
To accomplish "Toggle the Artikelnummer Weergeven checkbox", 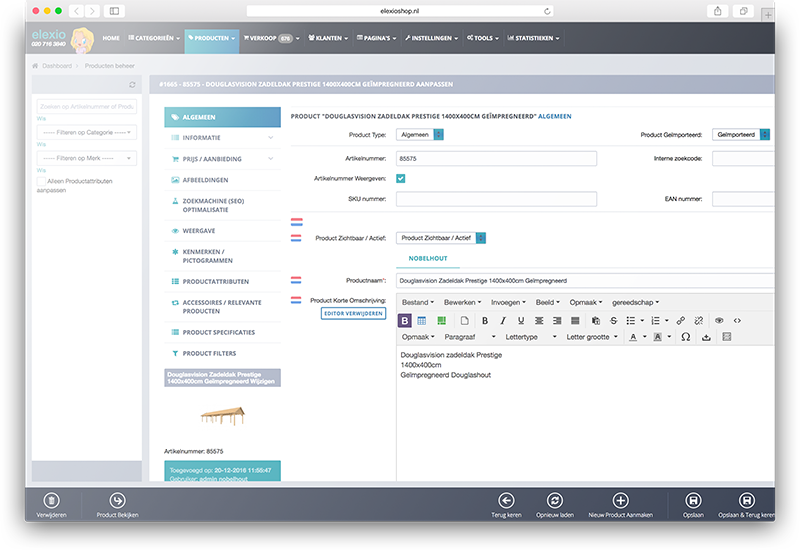I will pos(401,179).
